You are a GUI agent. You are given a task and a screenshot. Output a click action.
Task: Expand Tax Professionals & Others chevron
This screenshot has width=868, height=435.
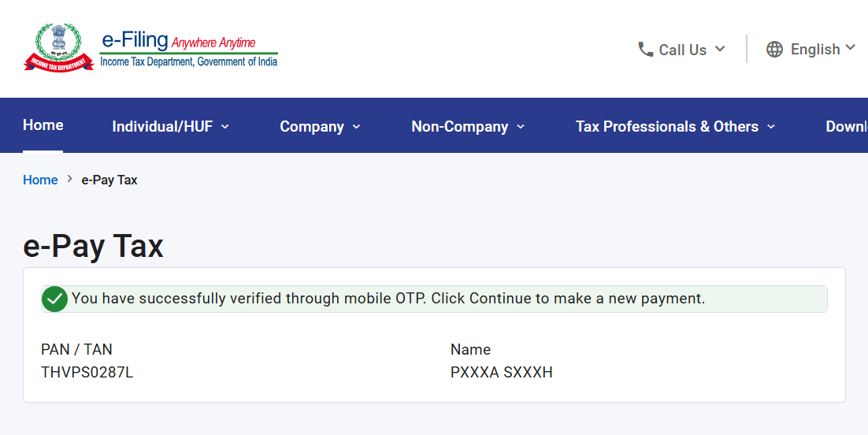click(x=771, y=127)
